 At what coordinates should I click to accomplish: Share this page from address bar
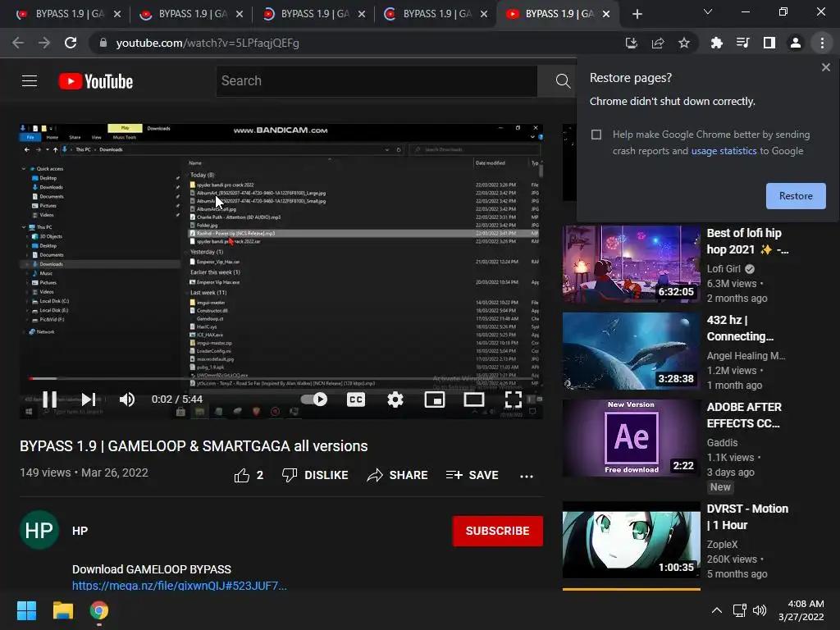(658, 43)
